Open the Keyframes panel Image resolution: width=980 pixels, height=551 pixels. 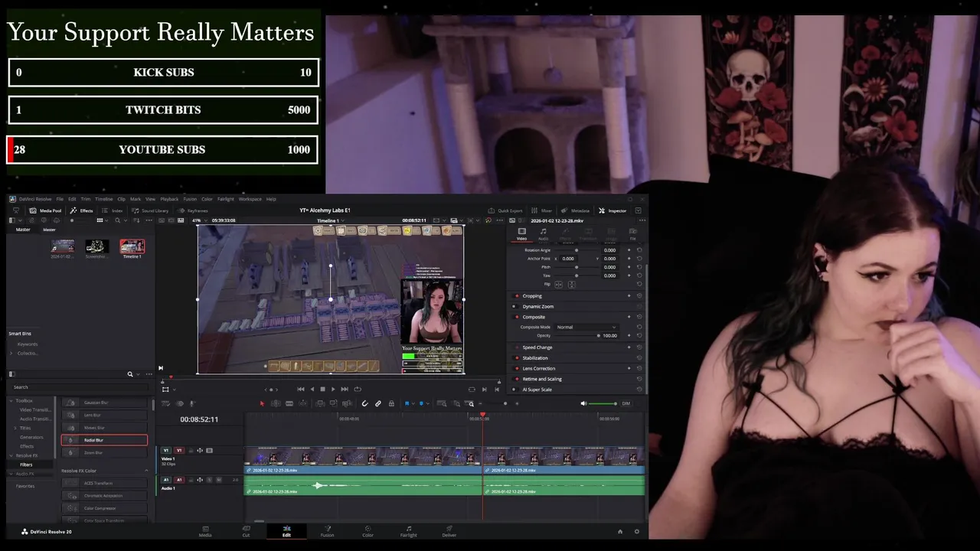pyautogui.click(x=193, y=210)
